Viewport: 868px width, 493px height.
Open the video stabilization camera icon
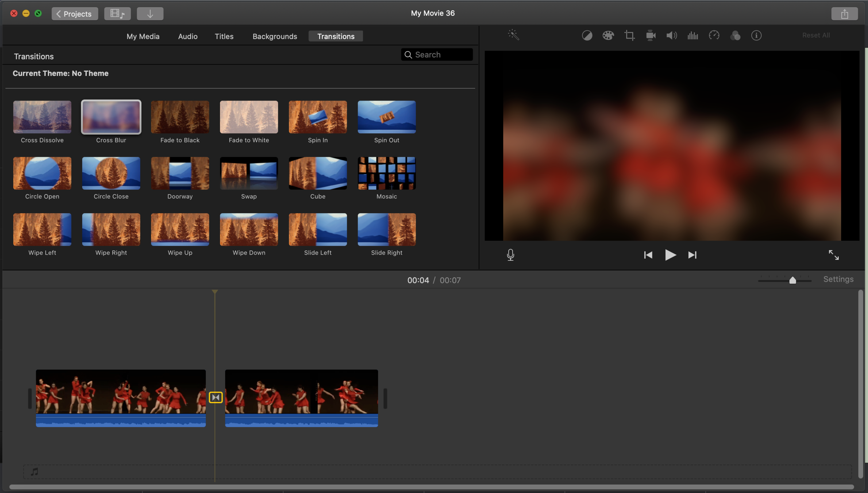pos(651,35)
